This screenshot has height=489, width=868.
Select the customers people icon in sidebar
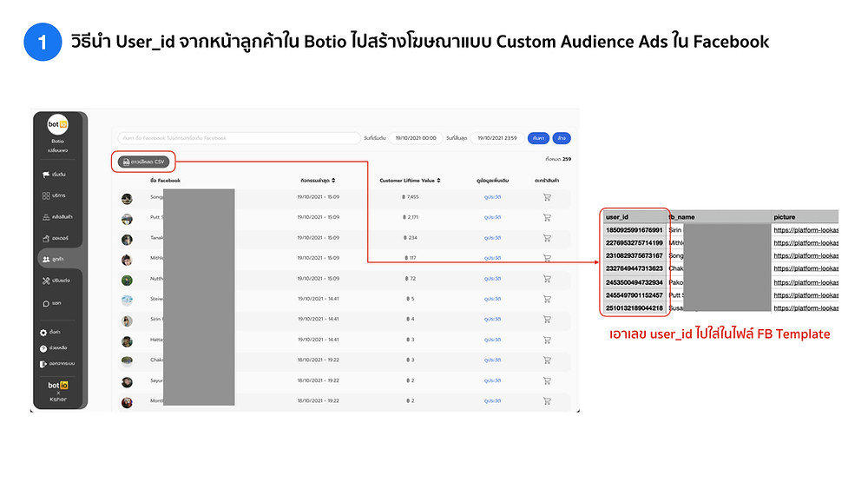(x=46, y=259)
